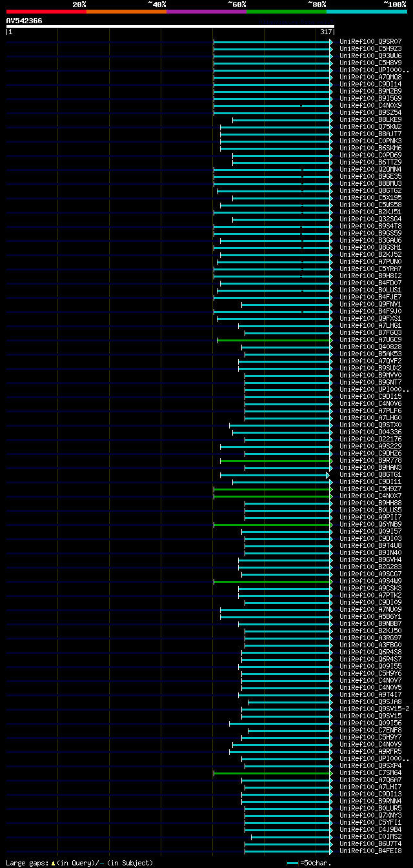Viewport: 413px width, 868px height.
Task: Select subject label UniRef100_C0PNK3
Action: click(x=370, y=141)
